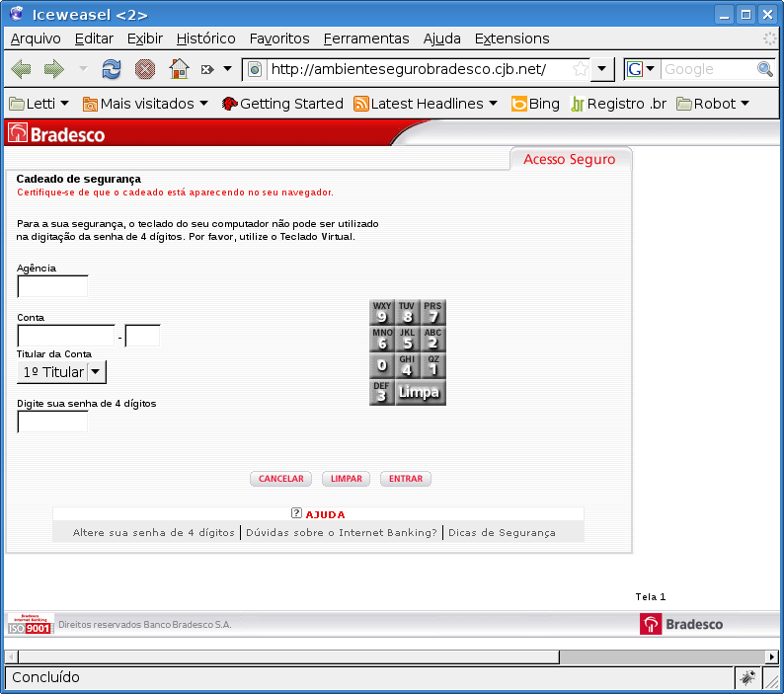Select the Acesso Seguro tab
The image size is (784, 694).
(570, 159)
